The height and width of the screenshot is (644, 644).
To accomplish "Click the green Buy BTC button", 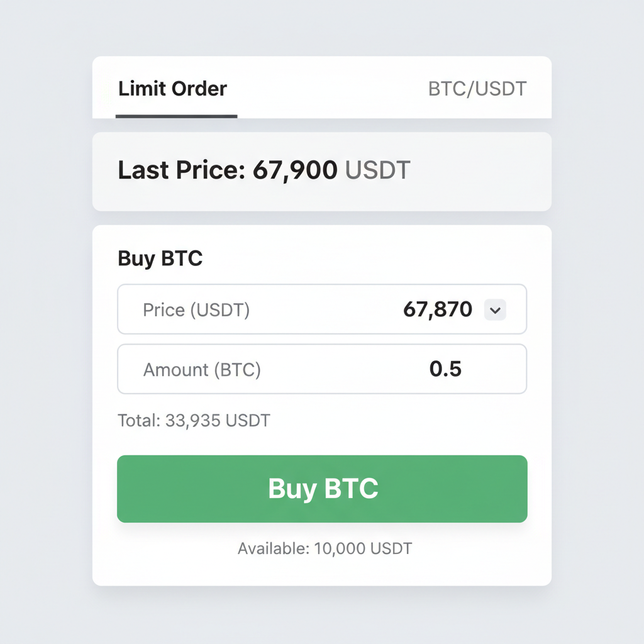I will (321, 489).
